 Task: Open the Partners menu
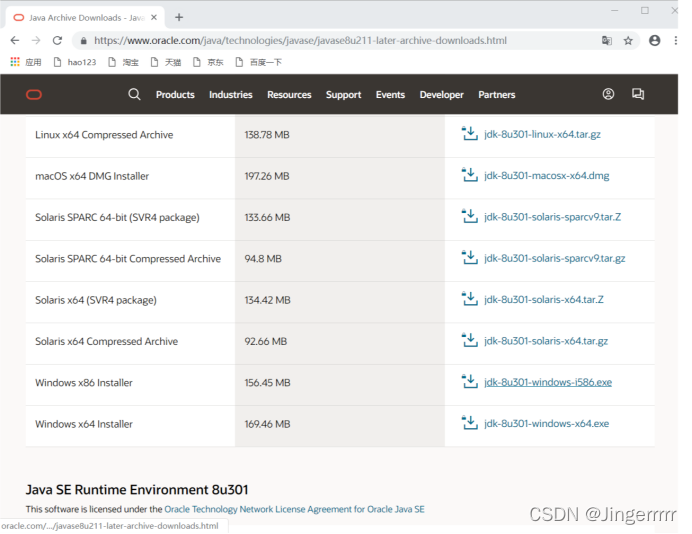coord(497,95)
